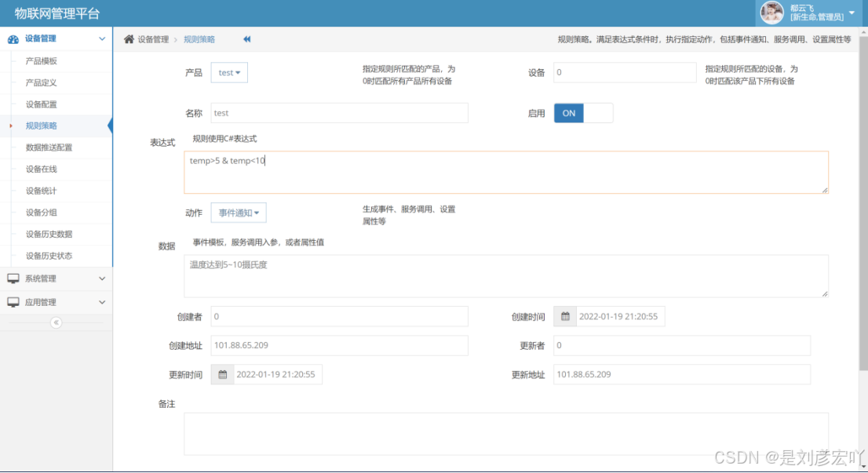Click the 数据 text area
The image size is (868, 473).
pos(506,276)
